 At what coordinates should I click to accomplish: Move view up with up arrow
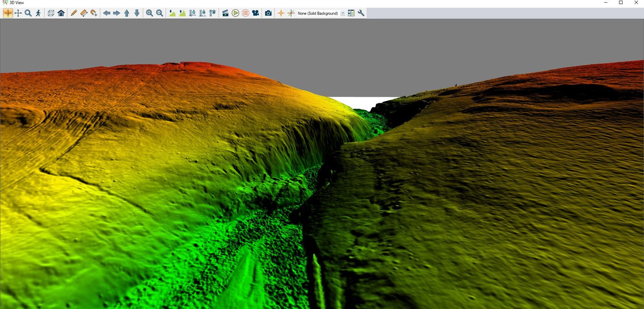pyautogui.click(x=127, y=13)
